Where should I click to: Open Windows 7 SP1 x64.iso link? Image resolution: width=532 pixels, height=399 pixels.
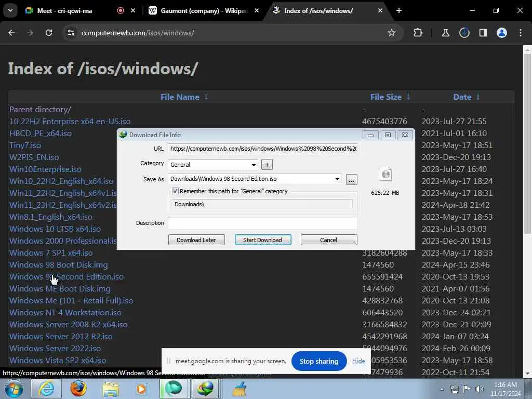pos(51,253)
